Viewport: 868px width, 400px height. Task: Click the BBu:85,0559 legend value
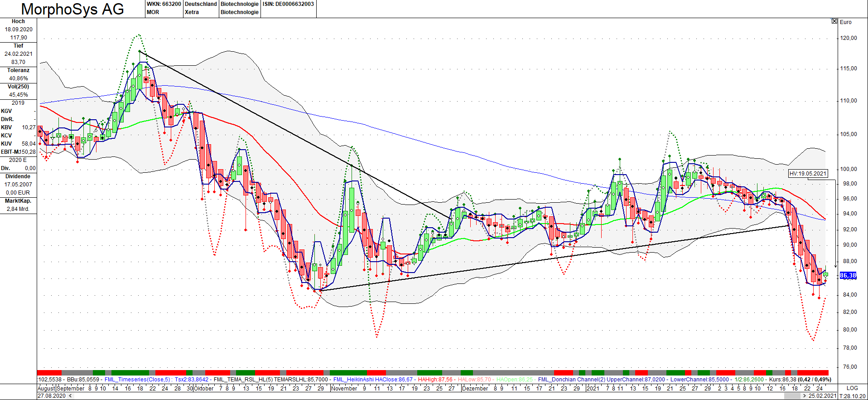click(83, 380)
